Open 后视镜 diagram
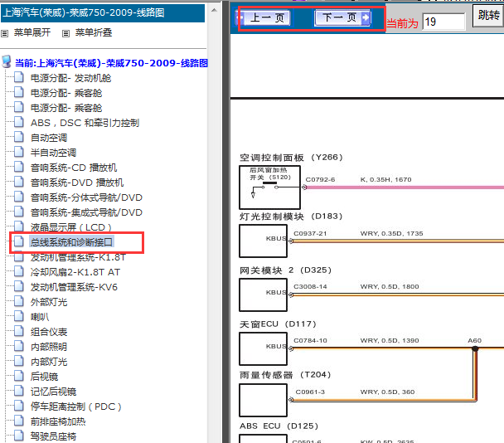 pos(45,377)
